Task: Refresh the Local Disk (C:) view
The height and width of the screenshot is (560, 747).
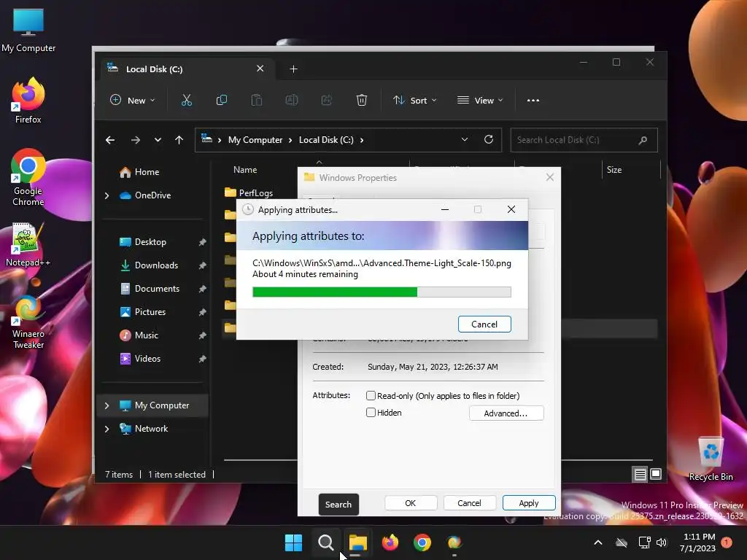Action: [x=489, y=139]
